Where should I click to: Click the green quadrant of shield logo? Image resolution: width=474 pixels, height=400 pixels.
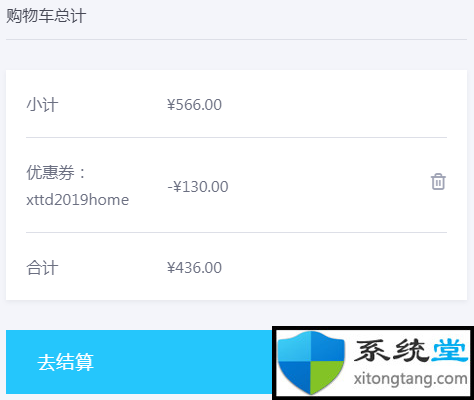point(327,377)
